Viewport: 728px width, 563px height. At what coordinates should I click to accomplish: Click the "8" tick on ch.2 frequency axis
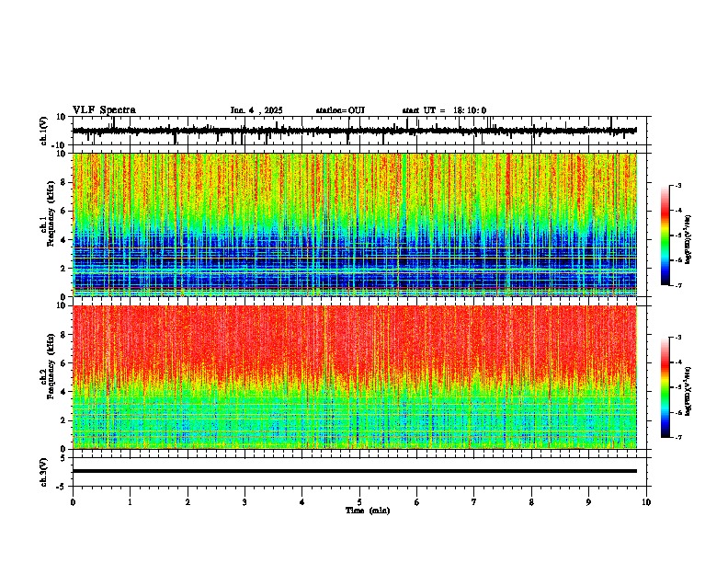63,335
